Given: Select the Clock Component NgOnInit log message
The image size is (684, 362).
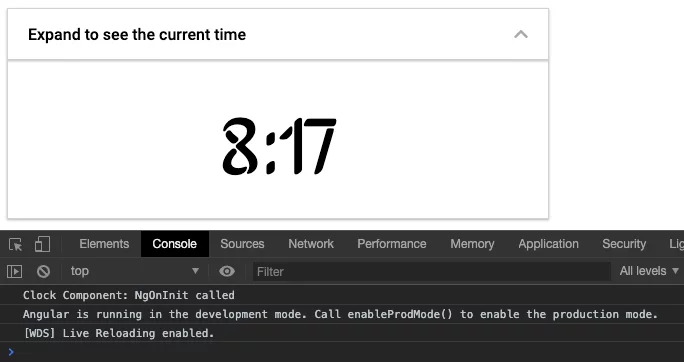Looking at the screenshot, I should (129, 295).
